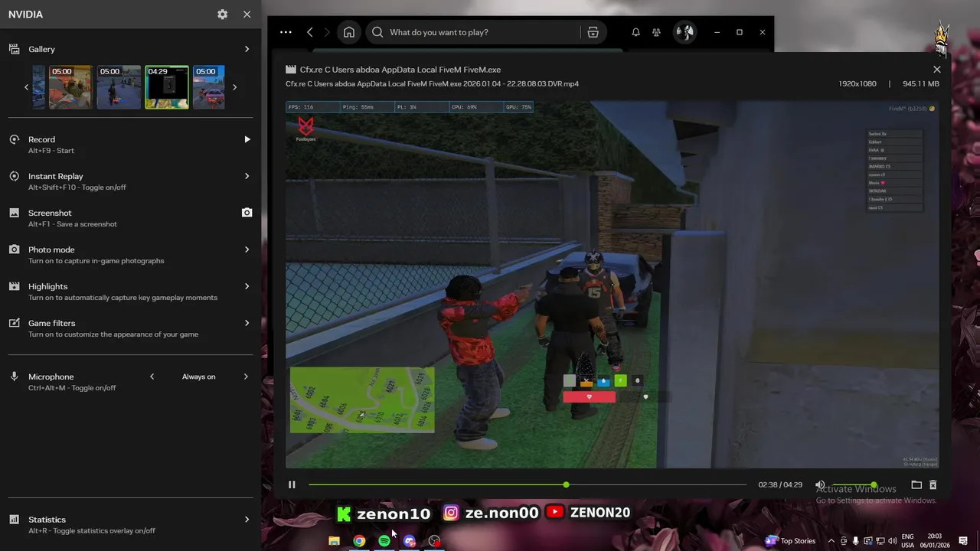Open Google Chrome from the taskbar

click(x=359, y=541)
